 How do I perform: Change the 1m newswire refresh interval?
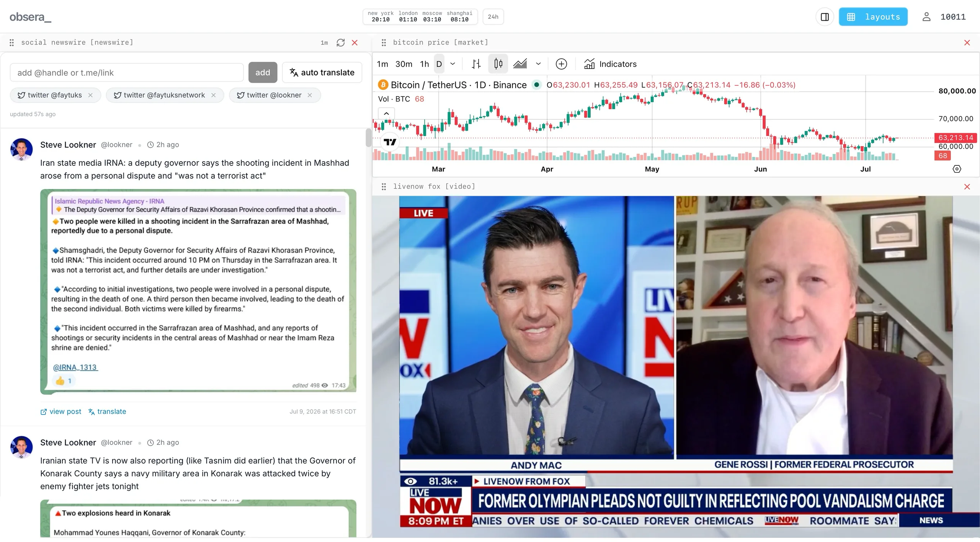click(324, 43)
